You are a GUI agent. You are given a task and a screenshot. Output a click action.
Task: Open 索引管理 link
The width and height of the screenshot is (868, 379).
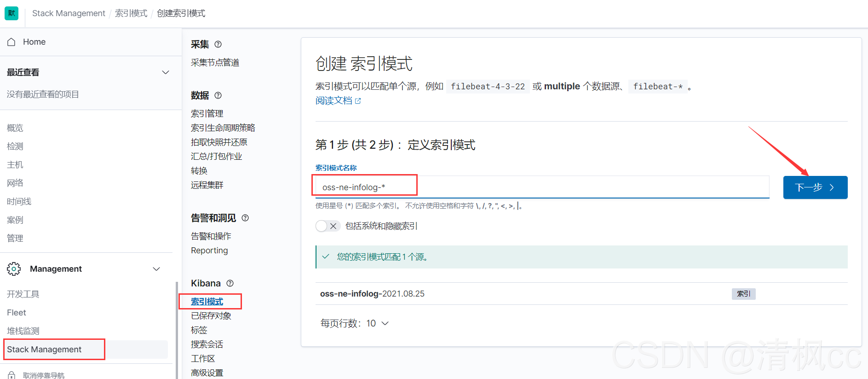coord(207,114)
